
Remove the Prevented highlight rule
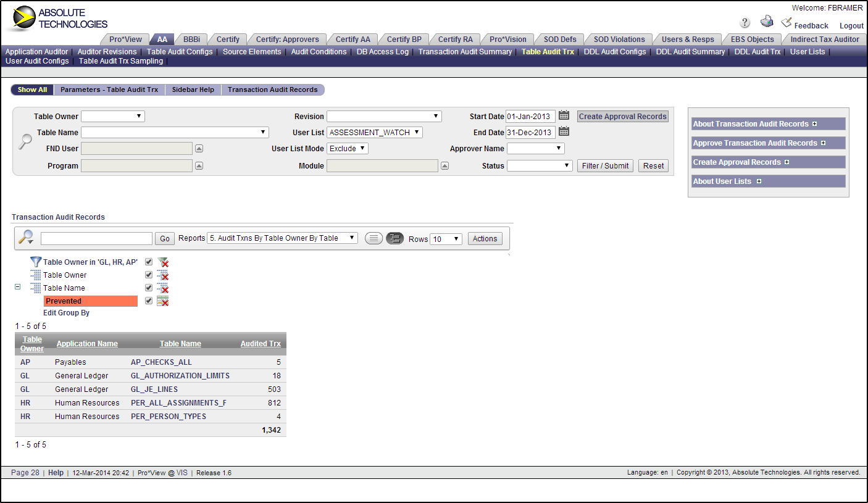tap(163, 301)
